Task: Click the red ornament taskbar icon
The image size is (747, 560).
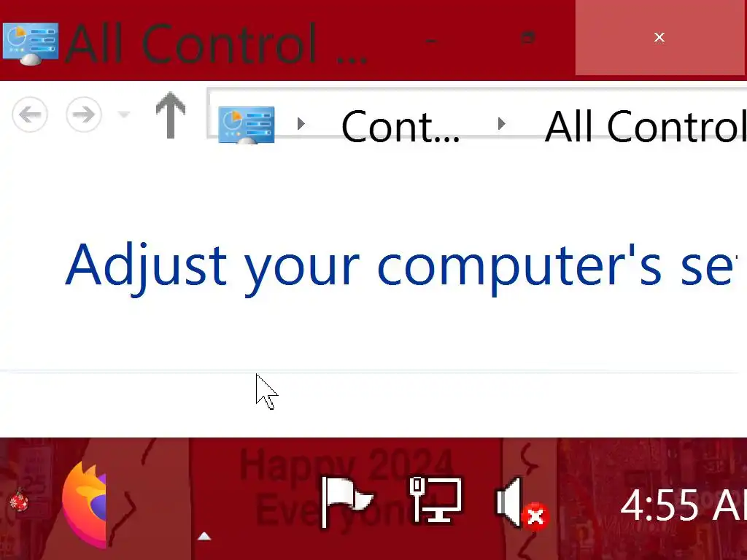Action: coord(19,501)
